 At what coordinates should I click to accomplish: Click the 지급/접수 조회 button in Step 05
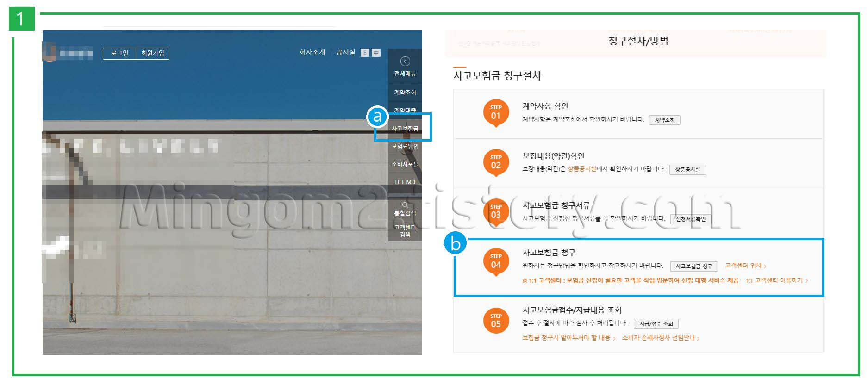(656, 324)
